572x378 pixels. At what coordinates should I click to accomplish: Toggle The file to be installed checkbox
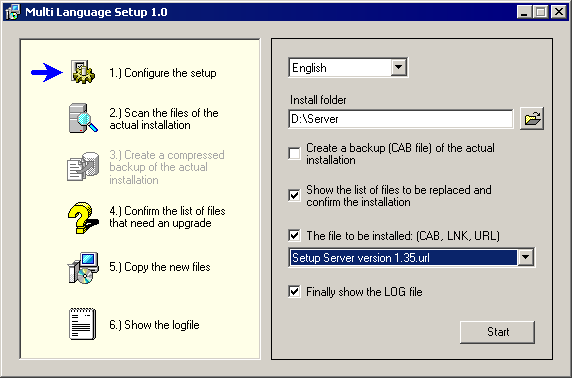[294, 235]
